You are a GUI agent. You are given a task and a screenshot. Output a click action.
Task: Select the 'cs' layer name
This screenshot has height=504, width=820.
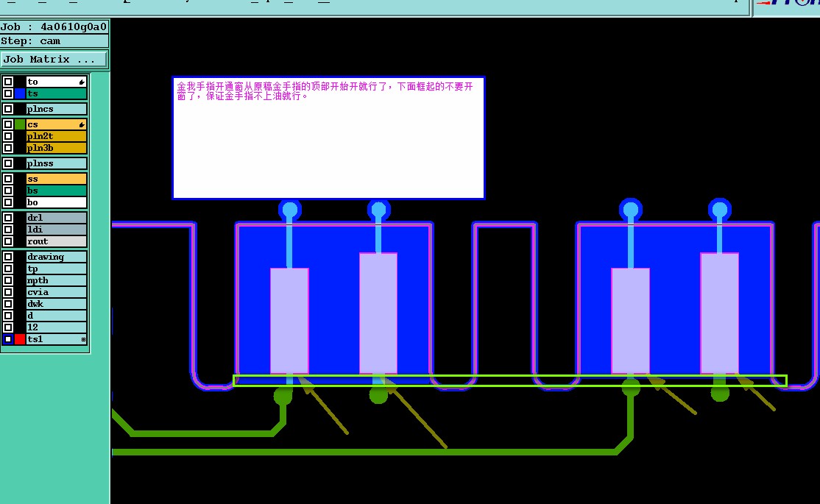(x=57, y=124)
